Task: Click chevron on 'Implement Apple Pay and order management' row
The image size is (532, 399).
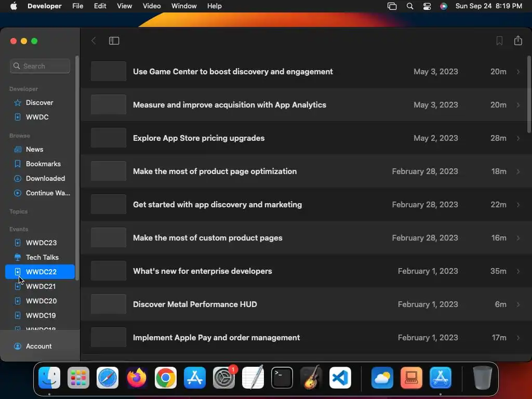Action: coord(518,338)
